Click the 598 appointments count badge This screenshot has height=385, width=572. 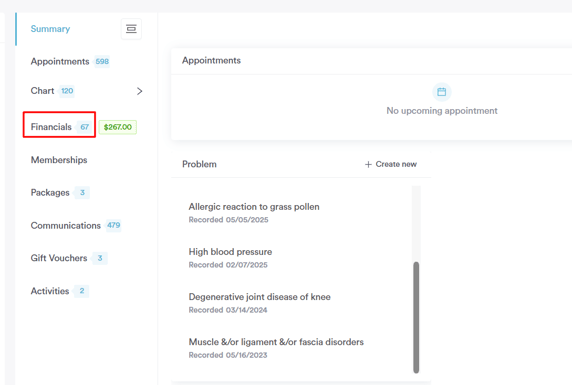point(102,61)
